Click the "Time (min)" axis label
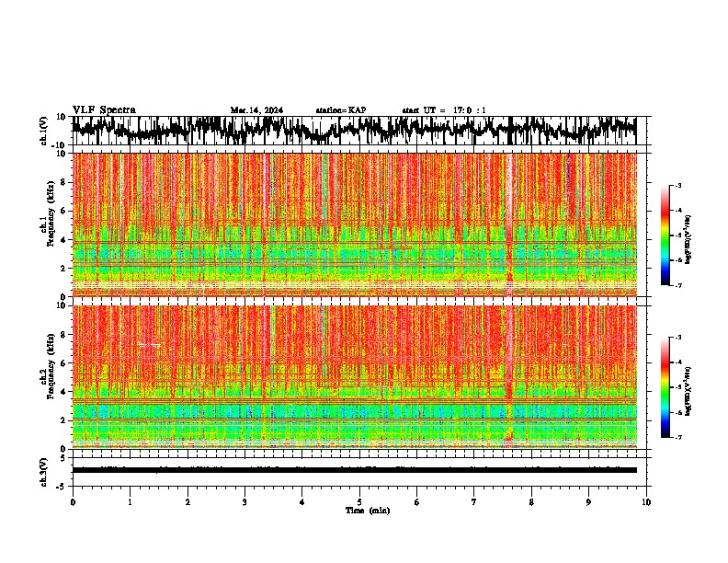 coord(368,511)
